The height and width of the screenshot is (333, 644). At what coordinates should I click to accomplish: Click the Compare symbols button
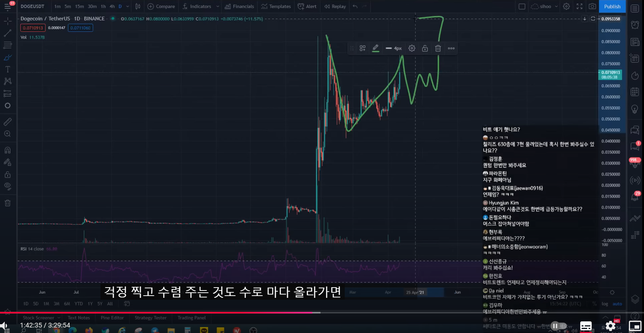[x=161, y=6]
